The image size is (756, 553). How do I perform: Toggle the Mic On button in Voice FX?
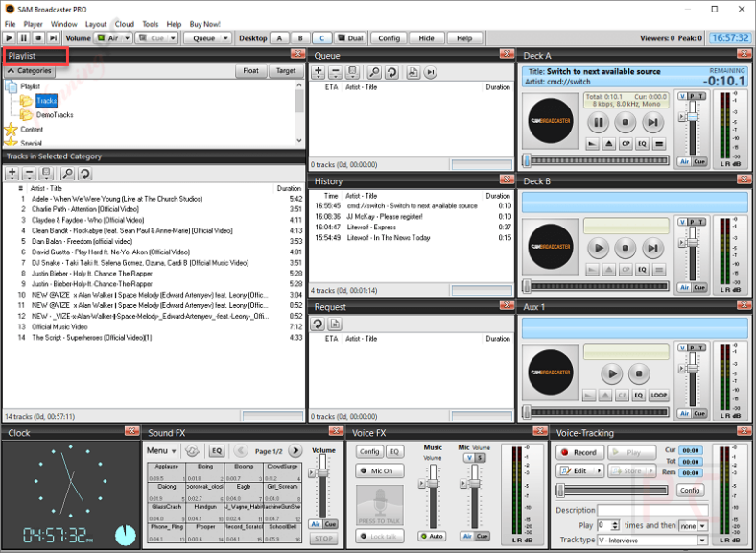(380, 470)
